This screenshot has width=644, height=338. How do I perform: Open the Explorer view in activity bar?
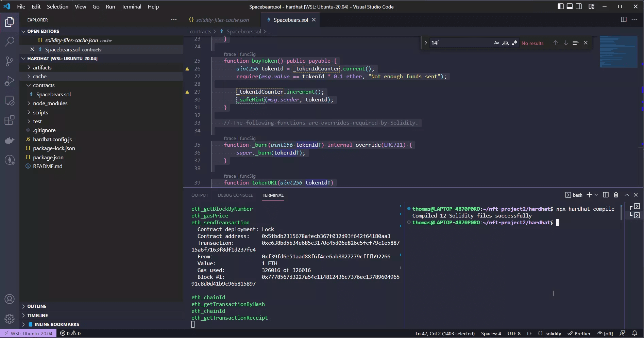(x=10, y=22)
